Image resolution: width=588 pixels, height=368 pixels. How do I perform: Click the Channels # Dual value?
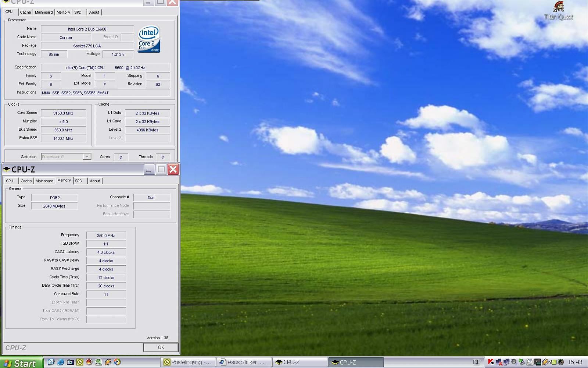[151, 198]
